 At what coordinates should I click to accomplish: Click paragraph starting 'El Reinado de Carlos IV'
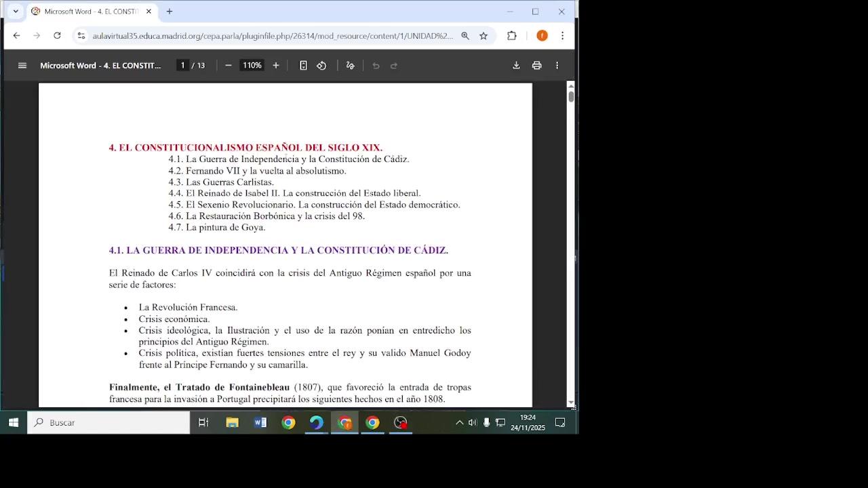(x=290, y=279)
